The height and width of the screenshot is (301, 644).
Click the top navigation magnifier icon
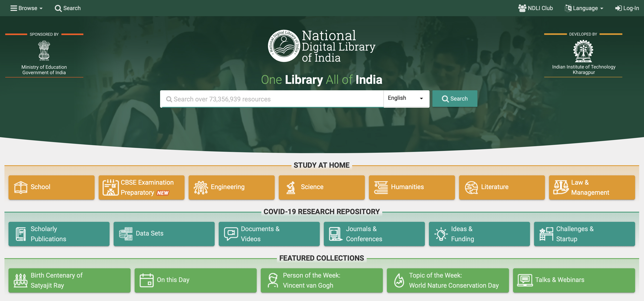tap(58, 8)
